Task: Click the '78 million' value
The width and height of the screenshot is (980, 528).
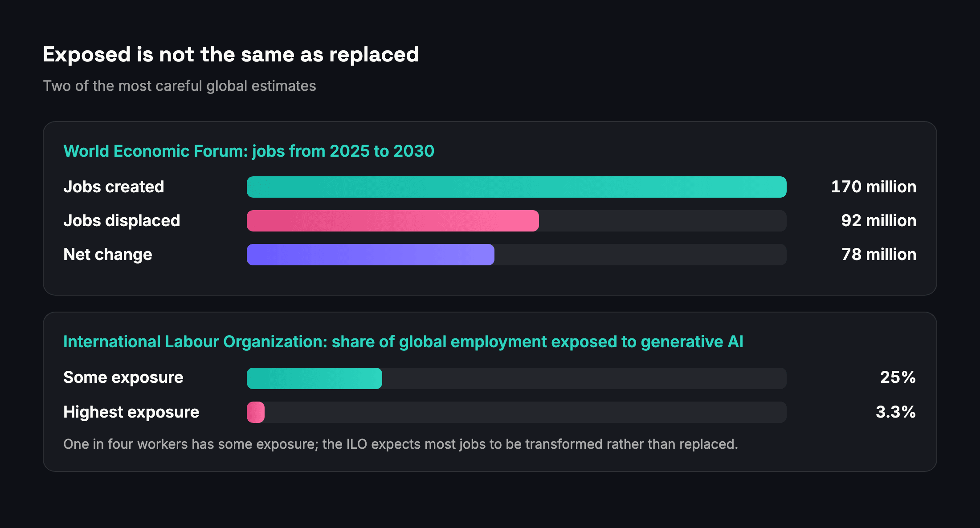Action: point(878,254)
